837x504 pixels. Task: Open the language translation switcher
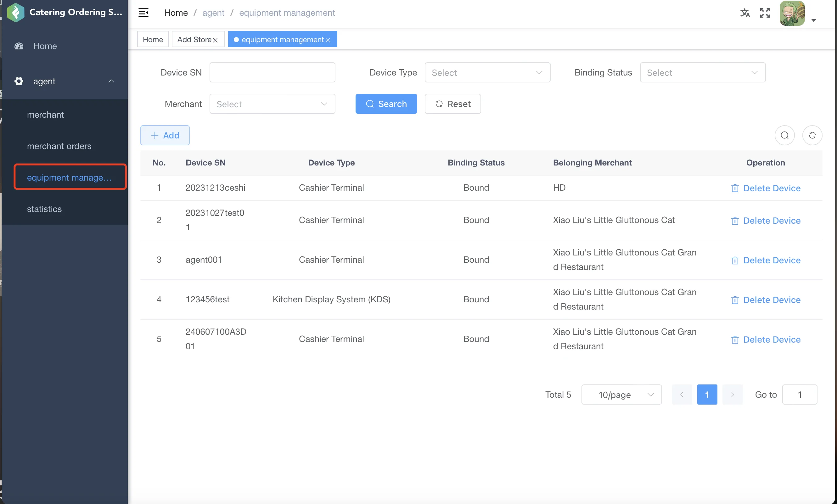(x=745, y=13)
